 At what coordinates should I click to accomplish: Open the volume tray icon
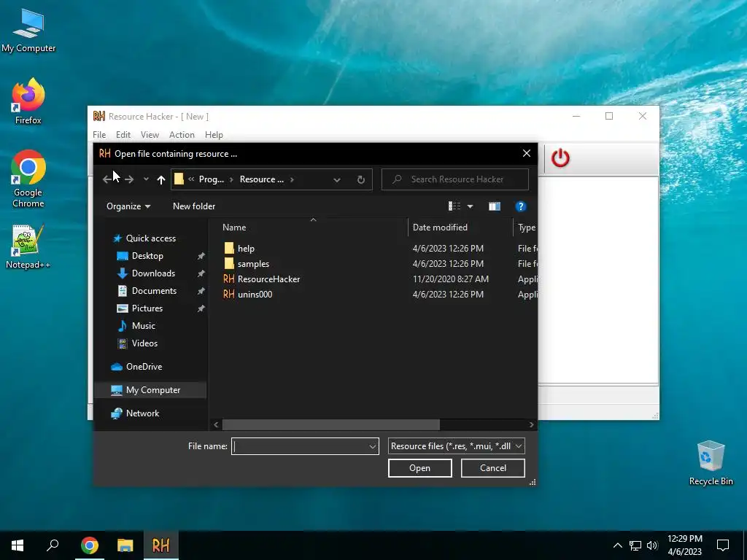(x=652, y=545)
